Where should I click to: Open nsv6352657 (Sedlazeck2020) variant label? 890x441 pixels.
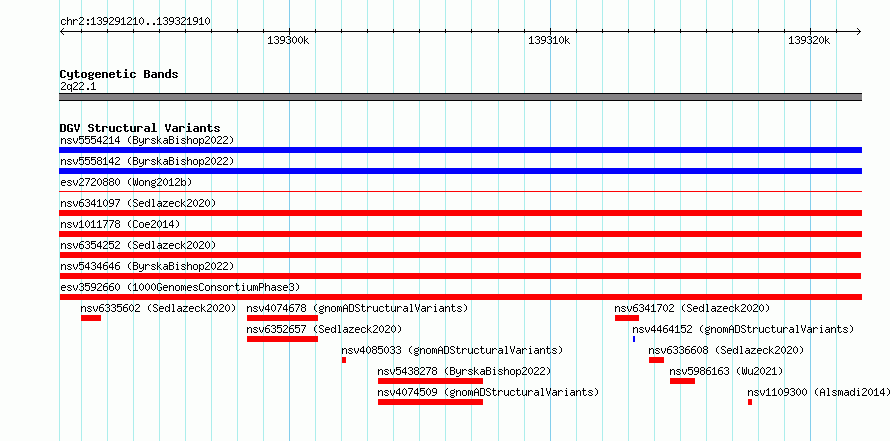coord(324,329)
